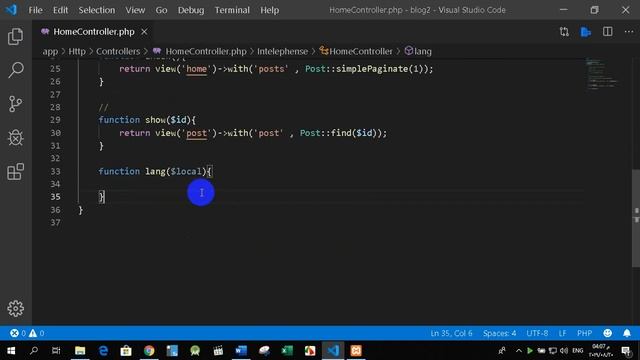The width and height of the screenshot is (640, 360).
Task: Open the Terminal menu
Action: 232,10
